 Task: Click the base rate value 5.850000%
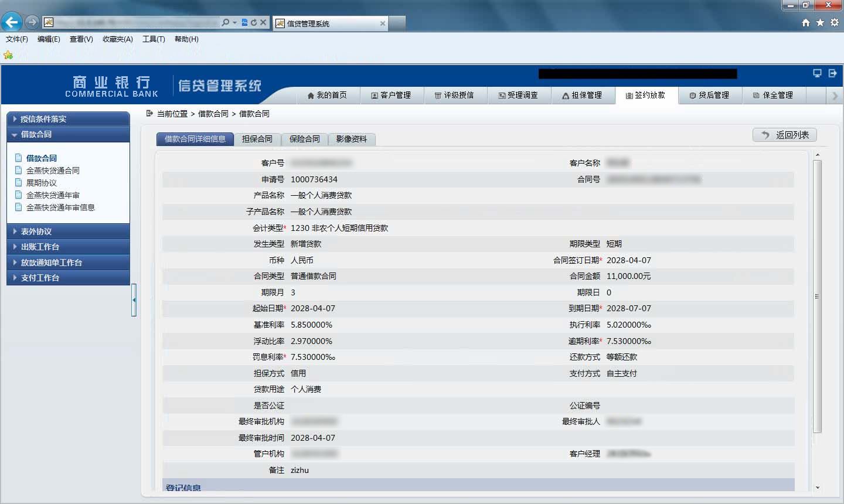click(311, 325)
